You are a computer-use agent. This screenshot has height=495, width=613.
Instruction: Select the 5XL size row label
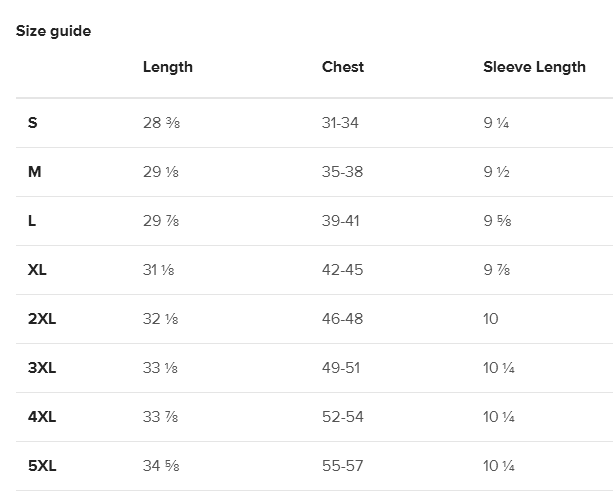tap(42, 466)
